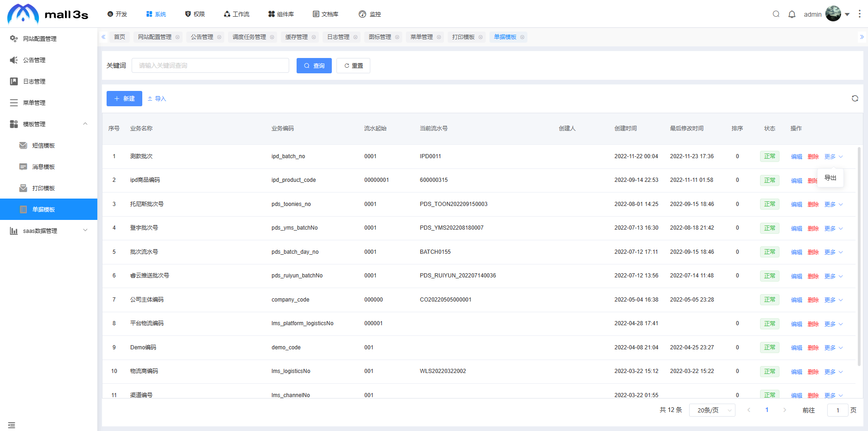Viewport: 868px width, 431px height.
Task: Choose 导出 from the popup menu
Action: coord(830,178)
